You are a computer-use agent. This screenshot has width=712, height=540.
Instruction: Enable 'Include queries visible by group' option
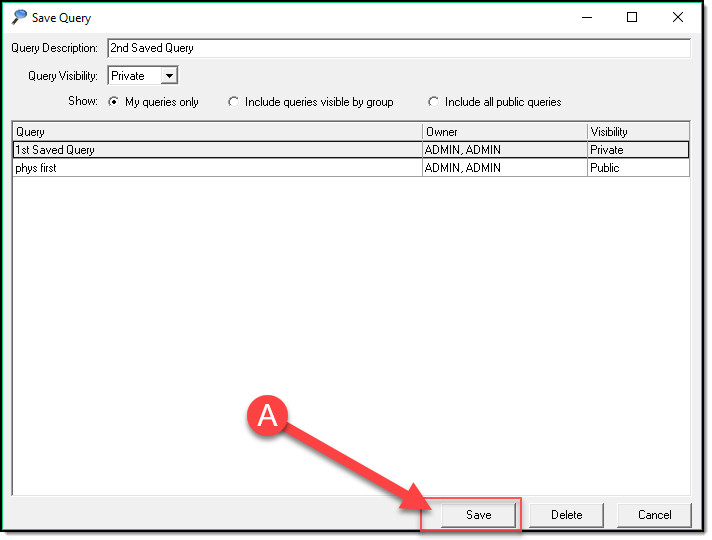tap(234, 102)
